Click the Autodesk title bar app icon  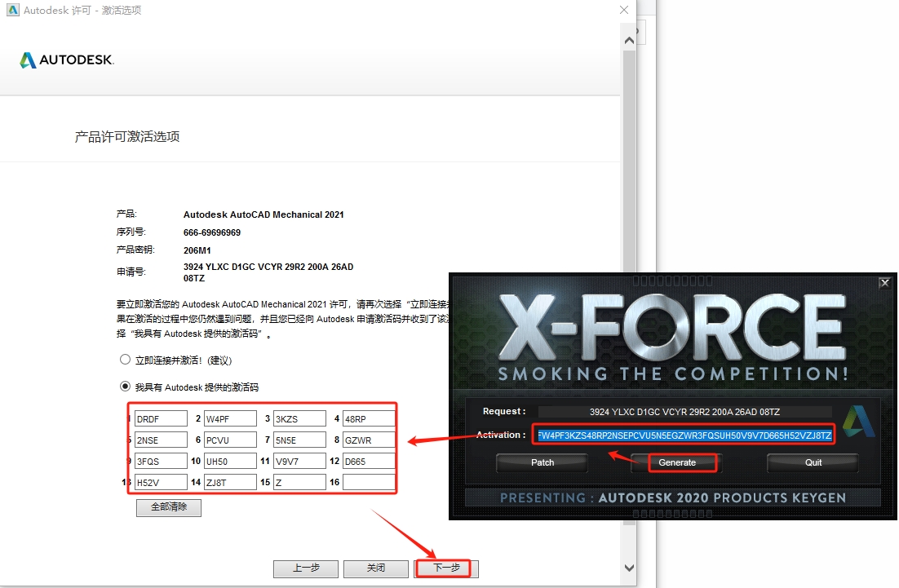click(12, 10)
